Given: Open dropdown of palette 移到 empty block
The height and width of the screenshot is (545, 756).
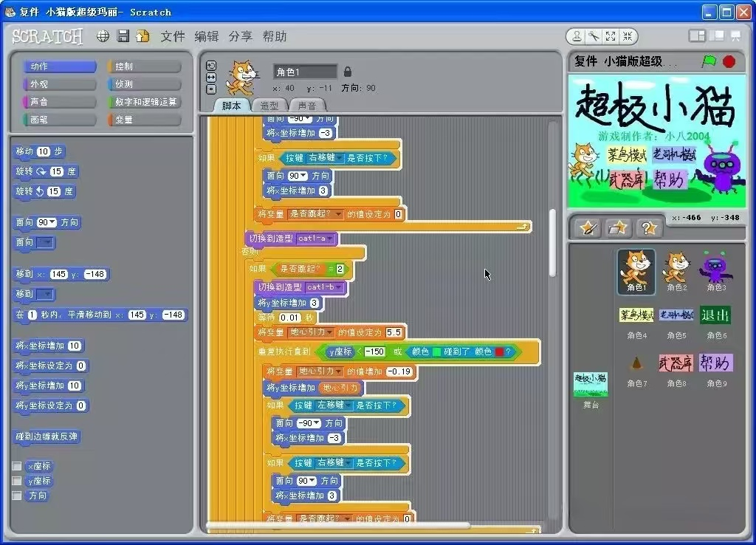Looking at the screenshot, I should (x=45, y=294).
